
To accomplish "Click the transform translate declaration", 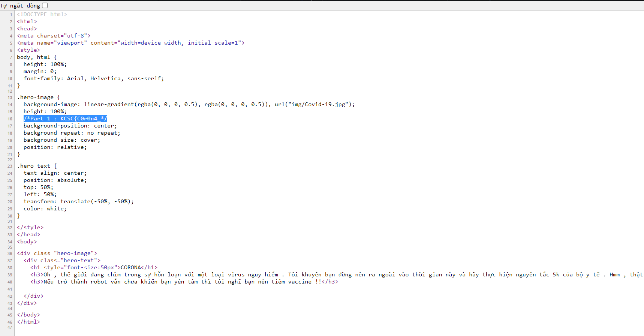I will click(x=78, y=201).
